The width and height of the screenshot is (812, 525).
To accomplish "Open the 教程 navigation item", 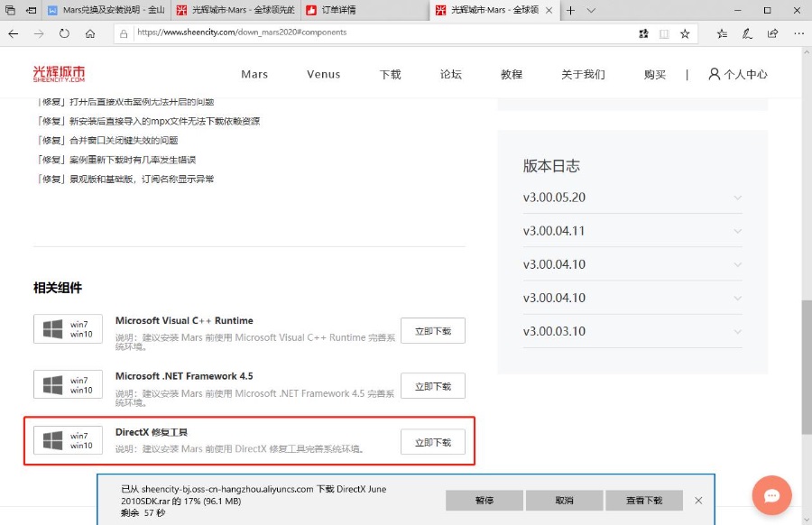I will tap(512, 74).
